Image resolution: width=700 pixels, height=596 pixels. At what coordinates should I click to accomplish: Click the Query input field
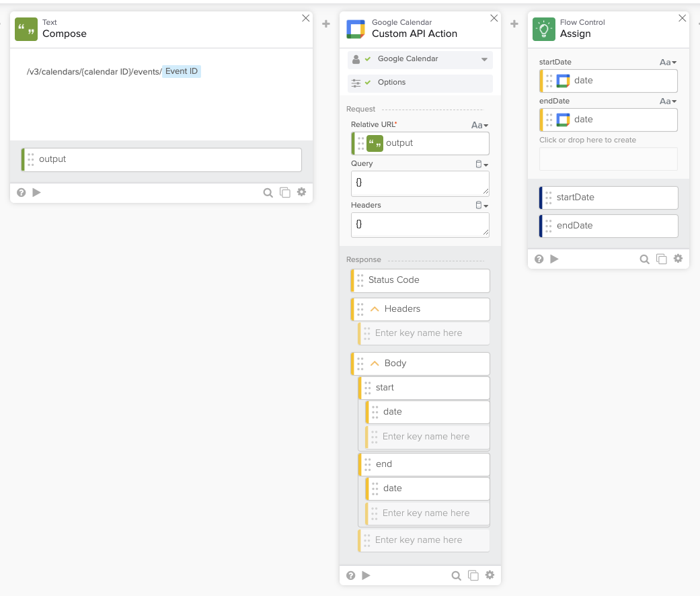[420, 183]
